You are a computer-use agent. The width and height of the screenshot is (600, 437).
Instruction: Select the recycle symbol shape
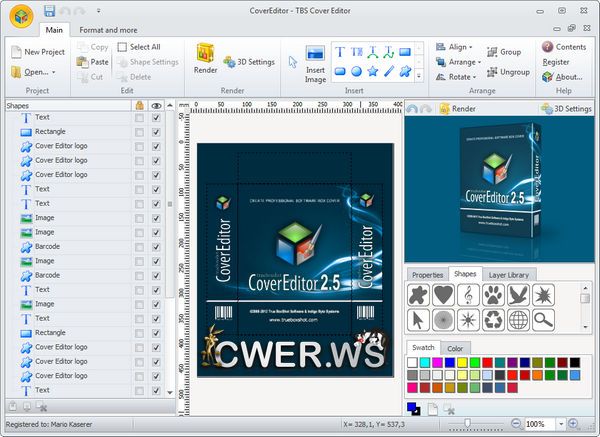[493, 320]
